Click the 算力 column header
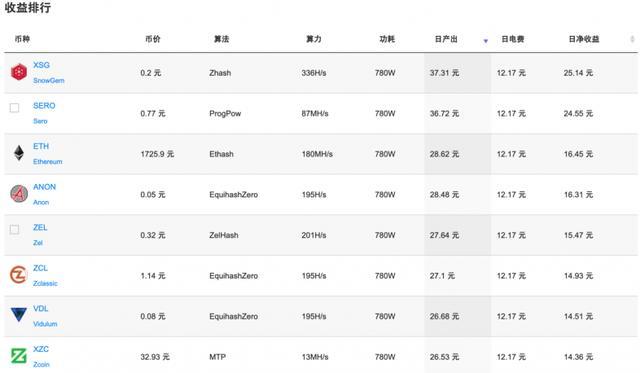 pyautogui.click(x=314, y=39)
